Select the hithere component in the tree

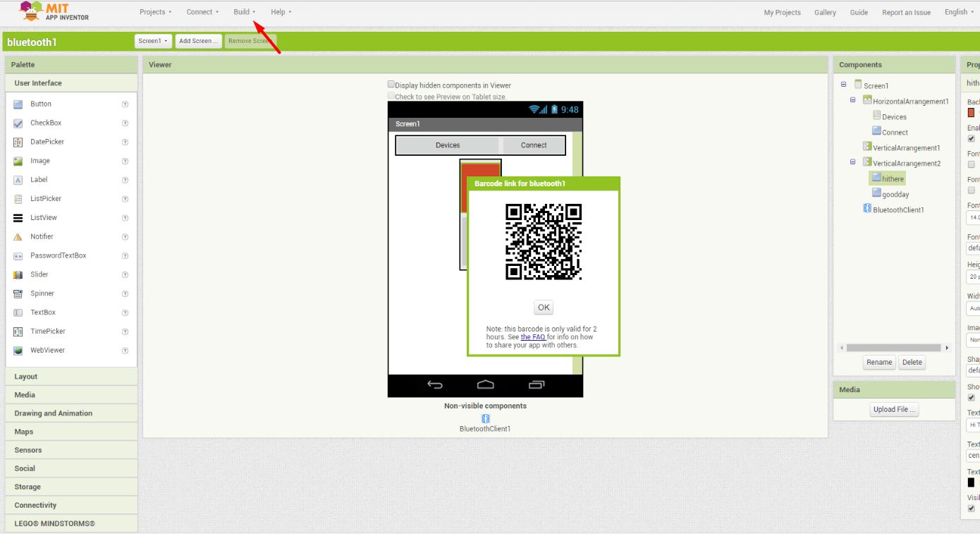pos(887,178)
